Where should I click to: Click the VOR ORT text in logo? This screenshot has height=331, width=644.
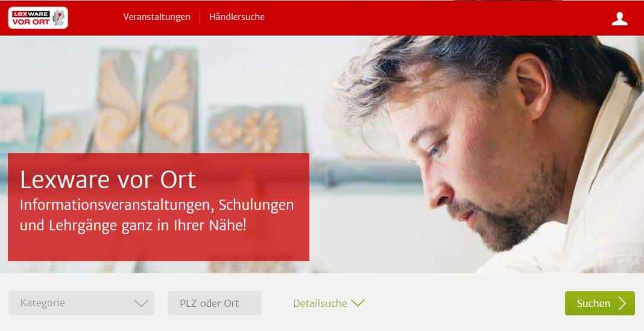coord(31,22)
